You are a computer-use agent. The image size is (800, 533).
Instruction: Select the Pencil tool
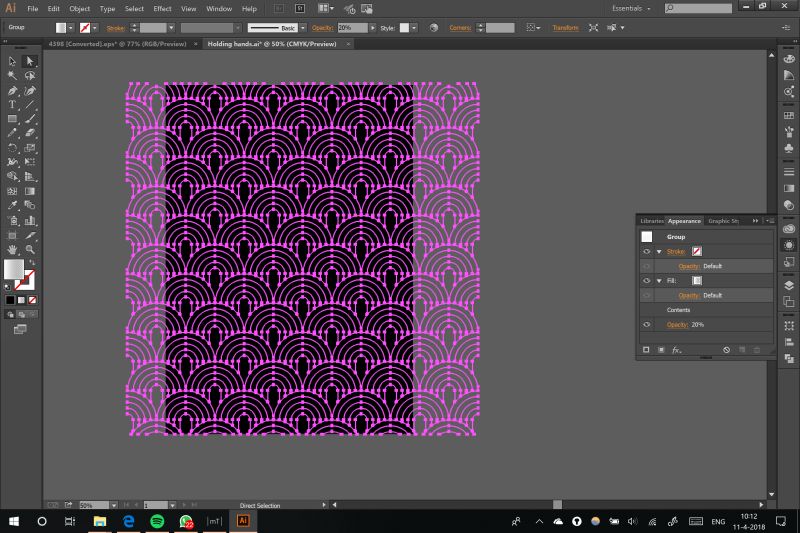[x=12, y=133]
